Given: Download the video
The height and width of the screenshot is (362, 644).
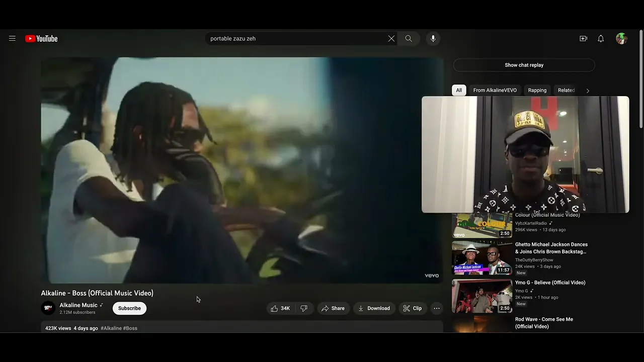Looking at the screenshot, I should pyautogui.click(x=374, y=308).
